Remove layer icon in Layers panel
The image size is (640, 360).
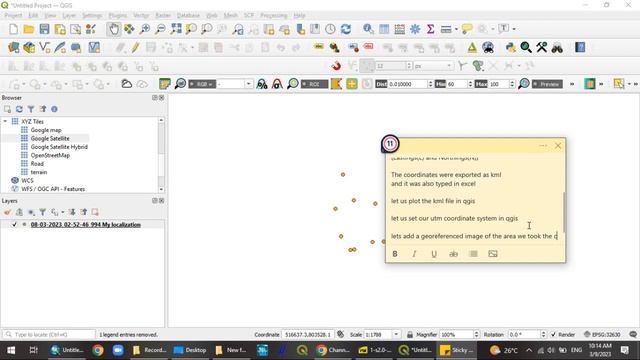tap(95, 212)
